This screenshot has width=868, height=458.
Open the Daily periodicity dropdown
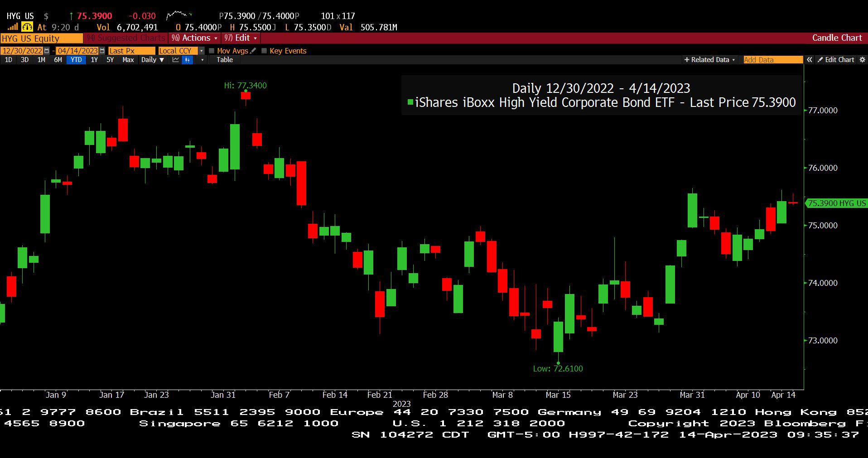point(153,60)
